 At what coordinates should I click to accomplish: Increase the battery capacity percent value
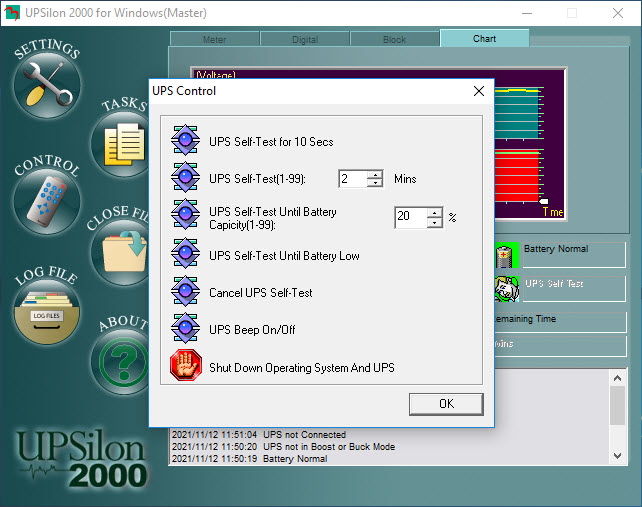coord(434,213)
